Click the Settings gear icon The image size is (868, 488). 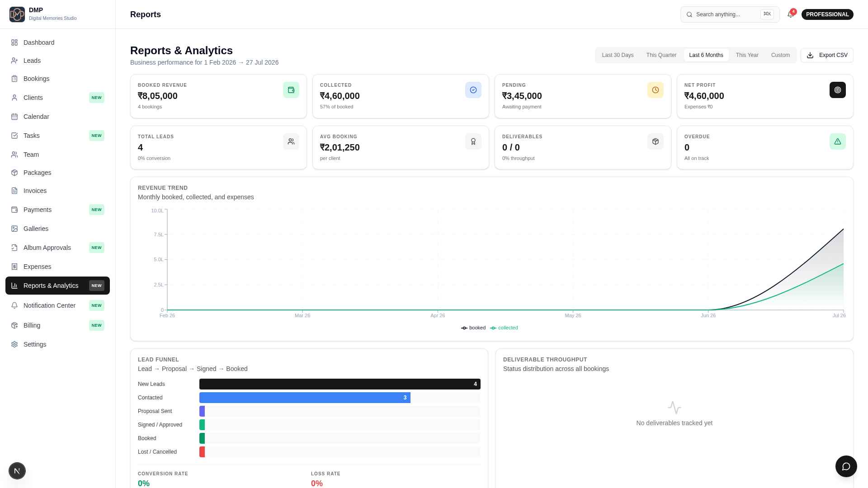click(x=14, y=344)
